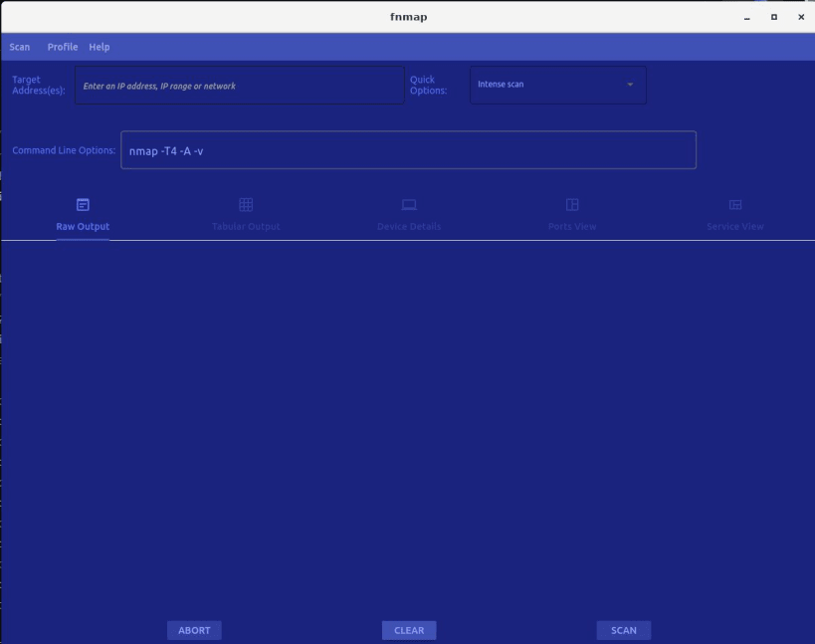Viewport: 815px width, 644px height.
Task: Click the Tabular Output grid icon
Action: point(246,205)
